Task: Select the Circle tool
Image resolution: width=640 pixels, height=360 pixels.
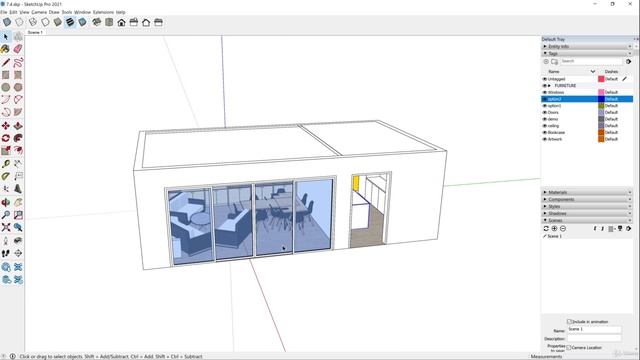Action: pyautogui.click(x=6, y=87)
